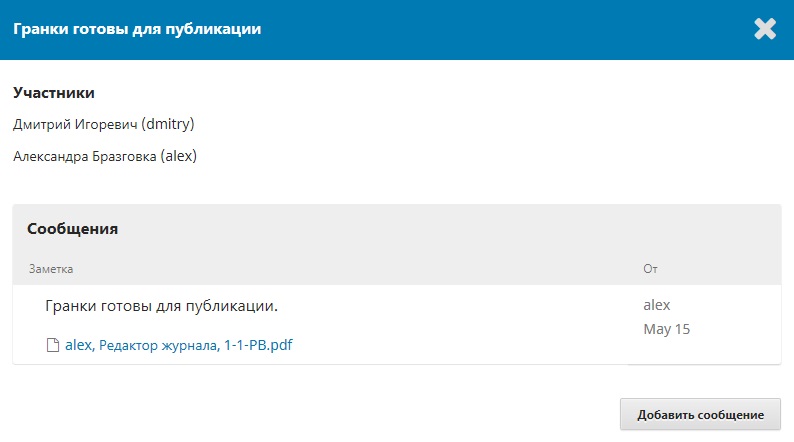Select the note text Гранки готовы для публикации.
Viewport: 794px width, 442px height.
pos(162,306)
